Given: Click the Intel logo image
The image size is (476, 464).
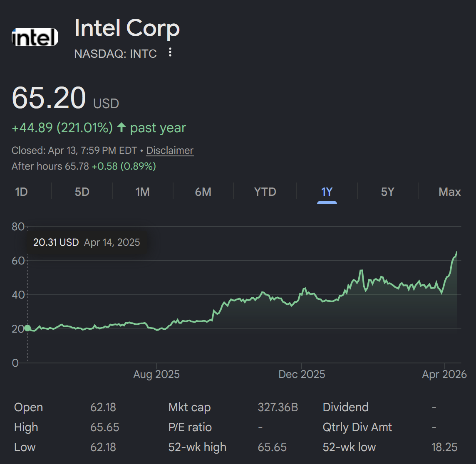Looking at the screenshot, I should click(x=35, y=37).
